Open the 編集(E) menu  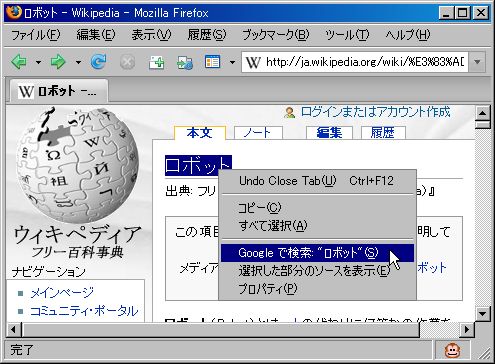[96, 35]
